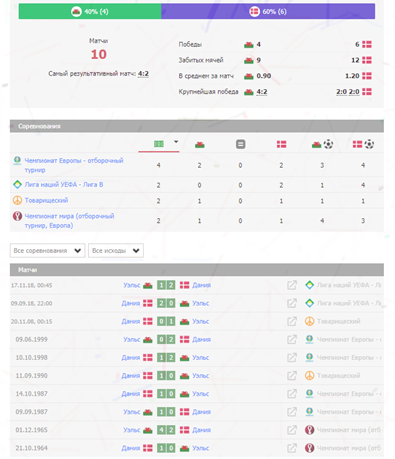
Task: Click total matches number 10
Action: [98, 54]
